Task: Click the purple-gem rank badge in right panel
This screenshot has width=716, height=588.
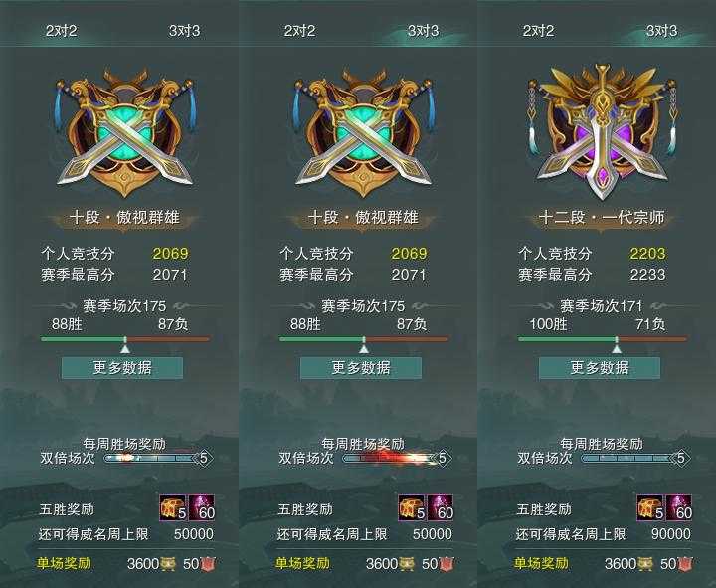Action: point(603,131)
